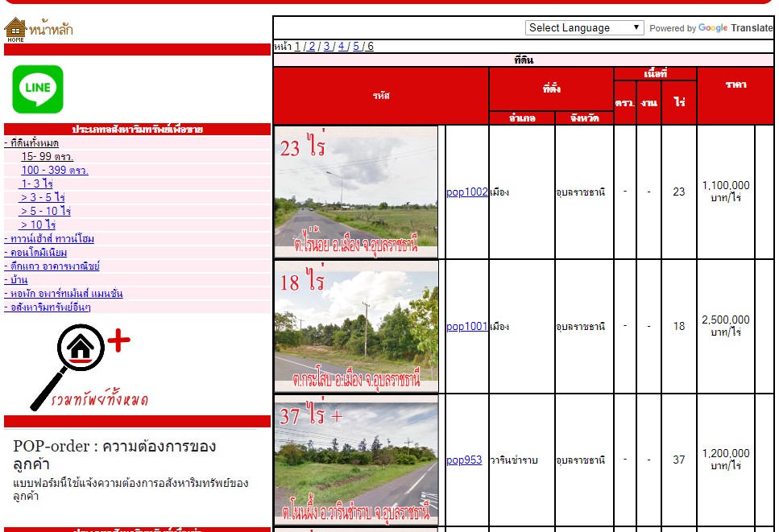The width and height of the screenshot is (779, 532).
Task: Select the 100 - 399 ตรว. land filter
Action: click(x=55, y=170)
